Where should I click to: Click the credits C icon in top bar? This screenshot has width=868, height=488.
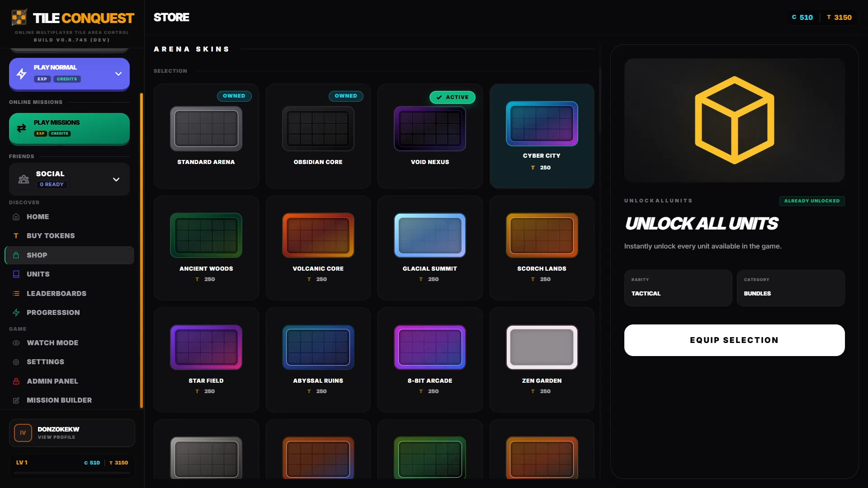tap(794, 17)
